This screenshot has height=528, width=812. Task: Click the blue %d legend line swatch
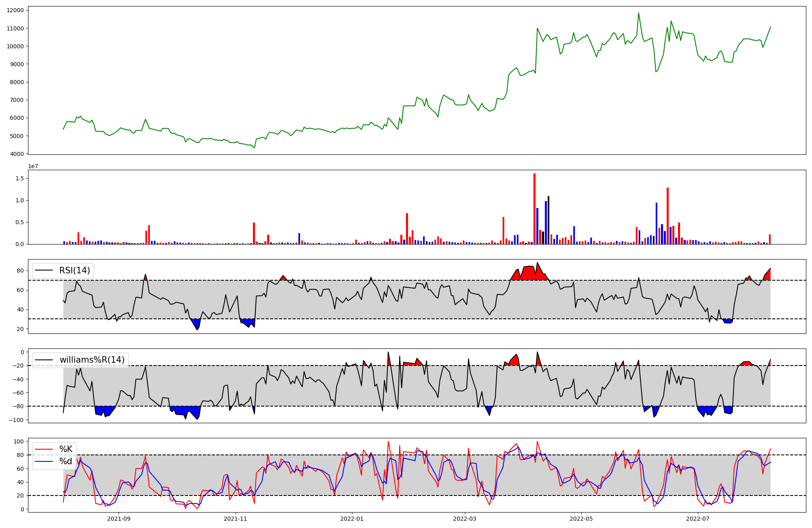pos(44,461)
